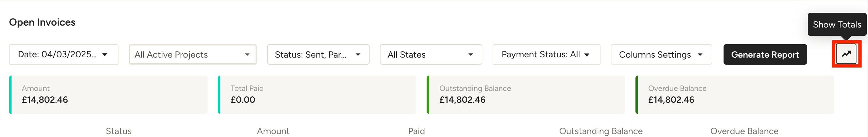This screenshot has height=137, width=868.
Task: Select the Outstanding Balance summary card
Action: pos(526,94)
